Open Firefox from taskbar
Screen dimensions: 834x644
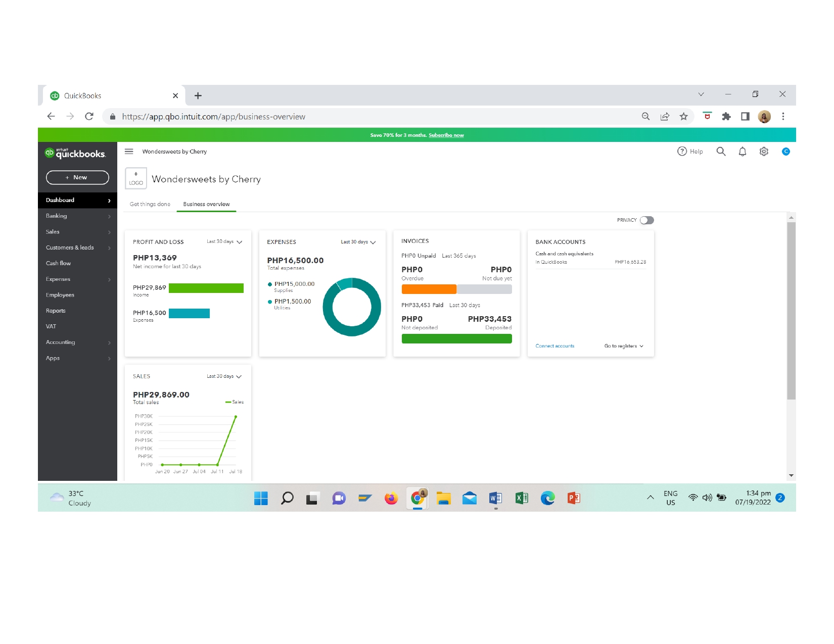click(x=391, y=498)
